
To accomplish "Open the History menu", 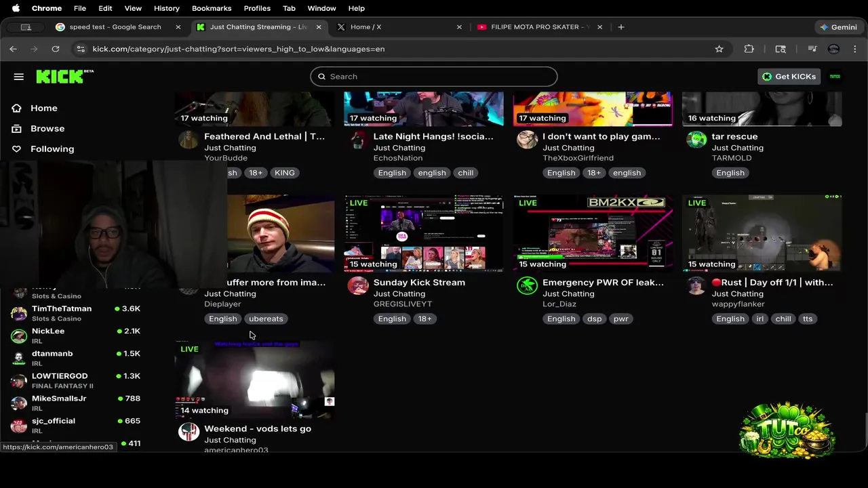I will pyautogui.click(x=166, y=8).
